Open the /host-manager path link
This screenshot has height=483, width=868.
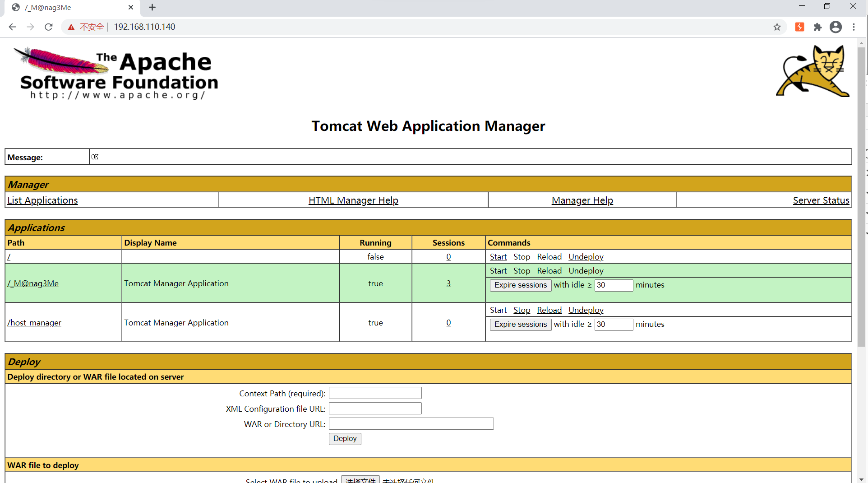pyautogui.click(x=34, y=323)
